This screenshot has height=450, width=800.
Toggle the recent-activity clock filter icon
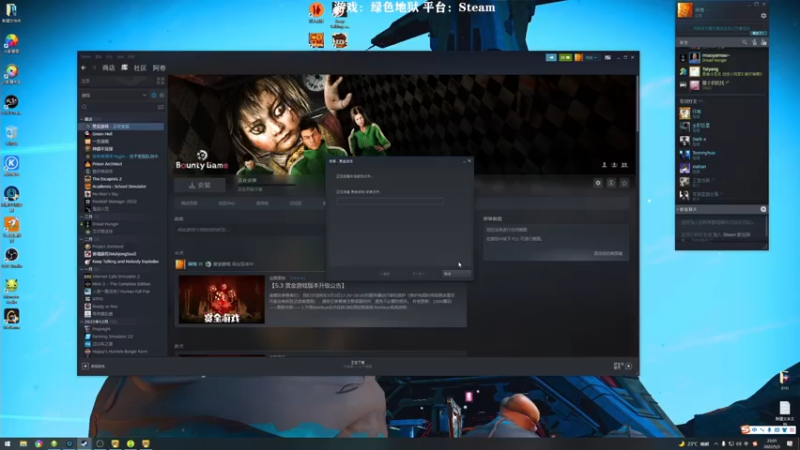point(154,95)
